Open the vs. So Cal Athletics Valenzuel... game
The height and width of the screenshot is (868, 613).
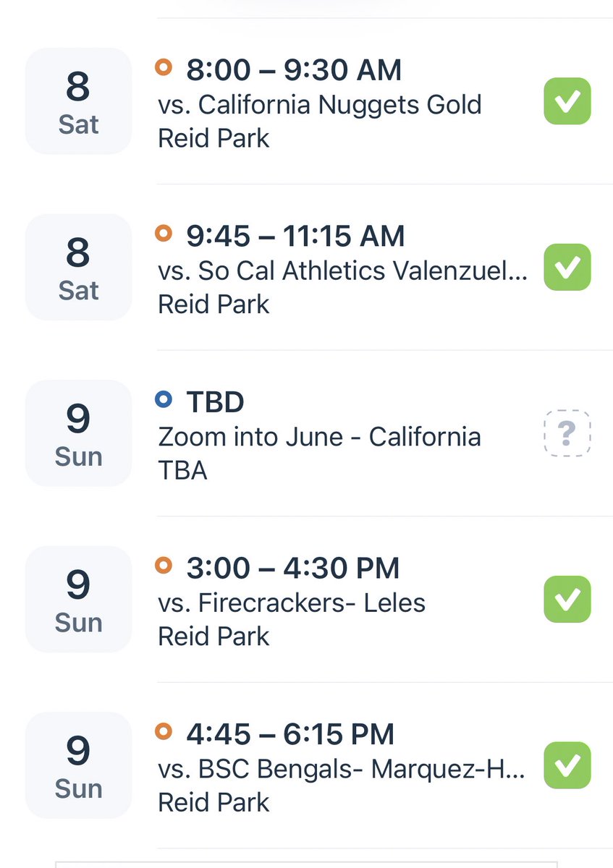click(343, 271)
